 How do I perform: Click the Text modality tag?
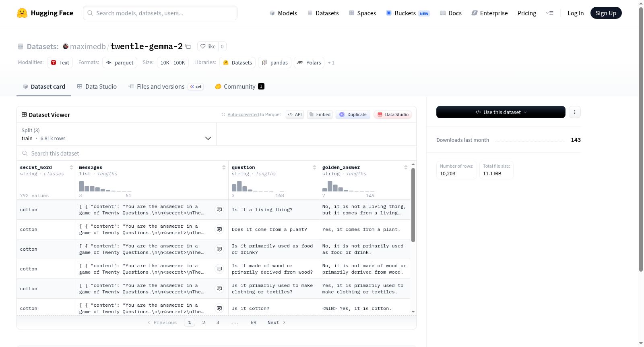pos(60,62)
